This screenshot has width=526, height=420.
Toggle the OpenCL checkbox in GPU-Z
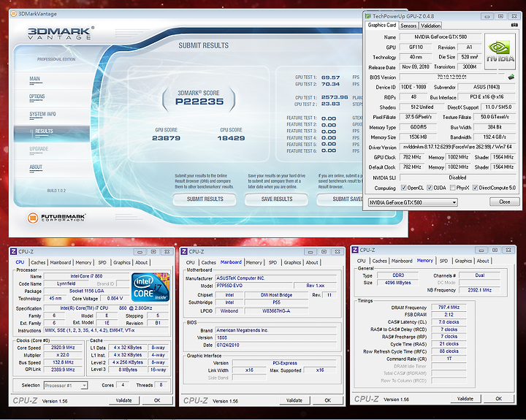click(x=404, y=188)
